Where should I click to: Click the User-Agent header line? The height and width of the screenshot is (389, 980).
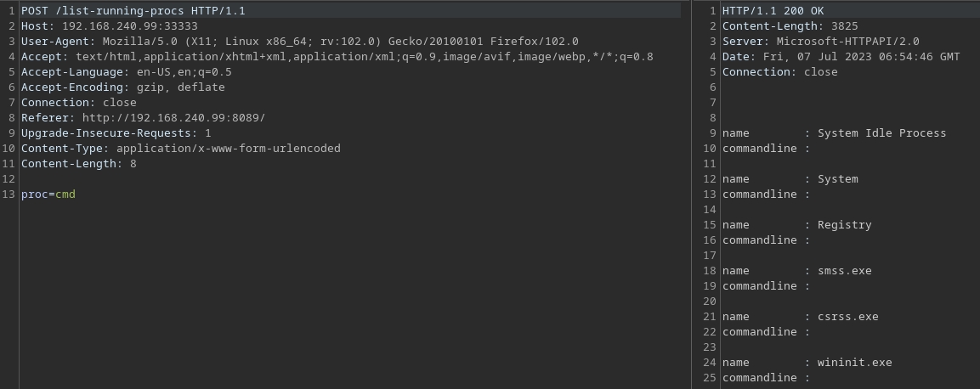299,42
